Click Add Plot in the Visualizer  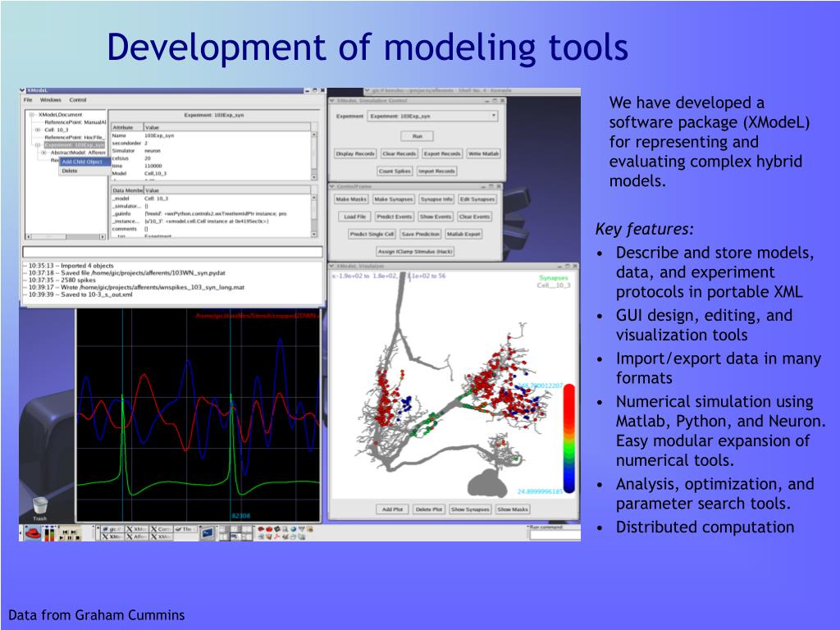pos(392,509)
